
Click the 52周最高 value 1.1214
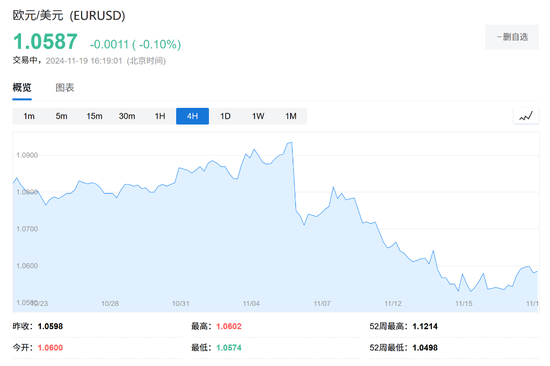click(425, 326)
